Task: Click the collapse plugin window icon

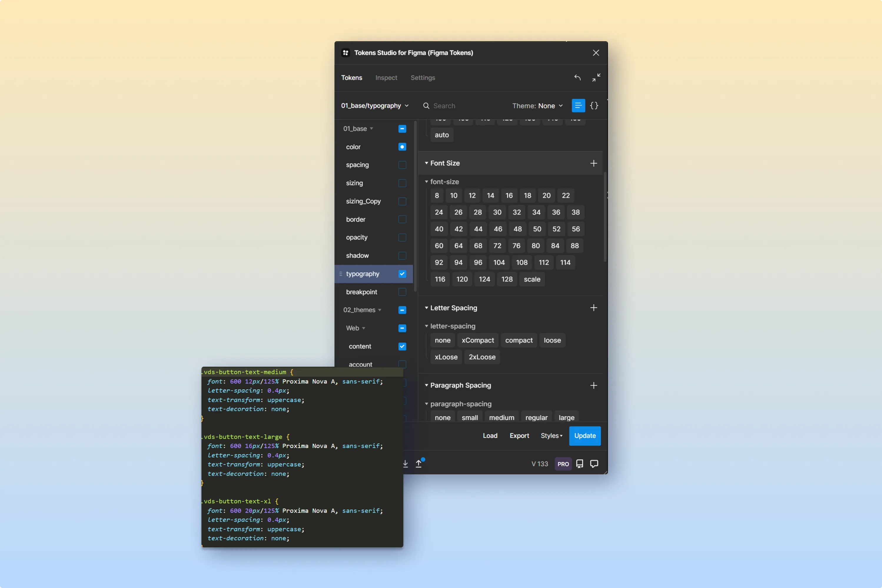Action: pyautogui.click(x=596, y=78)
